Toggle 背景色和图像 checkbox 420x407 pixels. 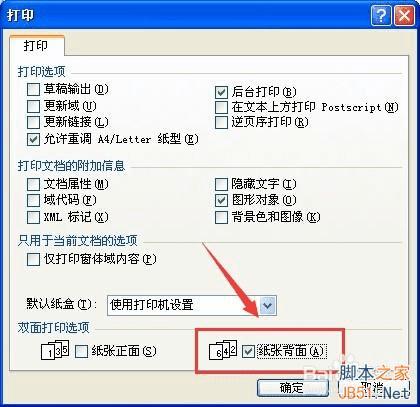(x=221, y=217)
